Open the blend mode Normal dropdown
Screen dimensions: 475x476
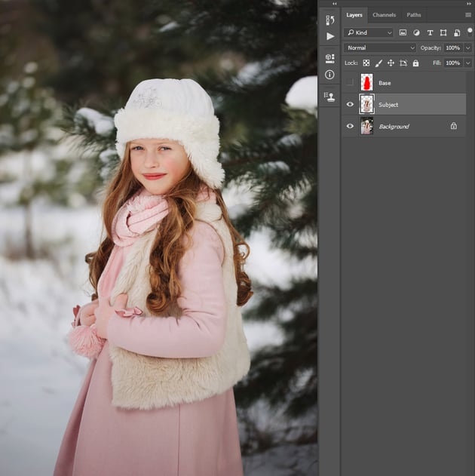coord(379,48)
